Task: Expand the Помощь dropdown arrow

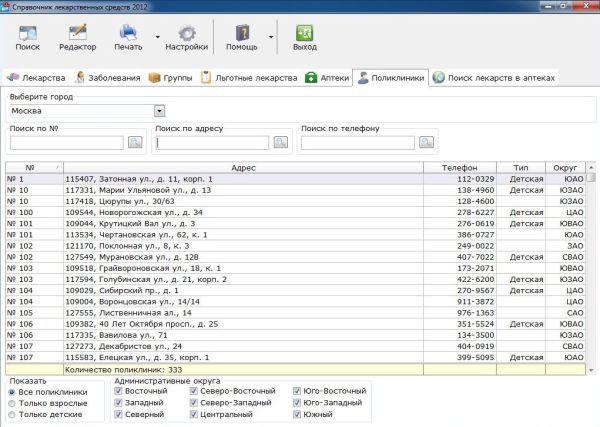Action: coord(271,37)
